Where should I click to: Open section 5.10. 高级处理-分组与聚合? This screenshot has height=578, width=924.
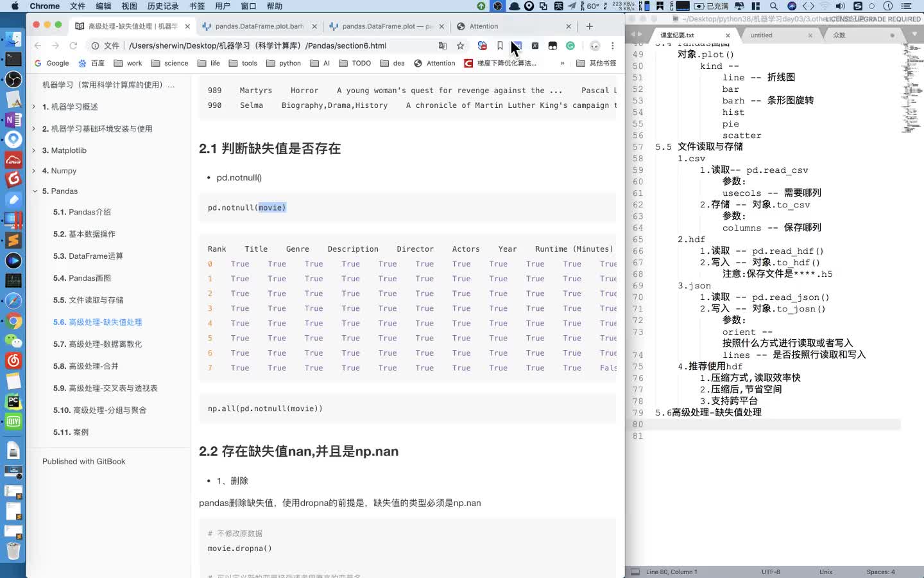[x=100, y=410]
